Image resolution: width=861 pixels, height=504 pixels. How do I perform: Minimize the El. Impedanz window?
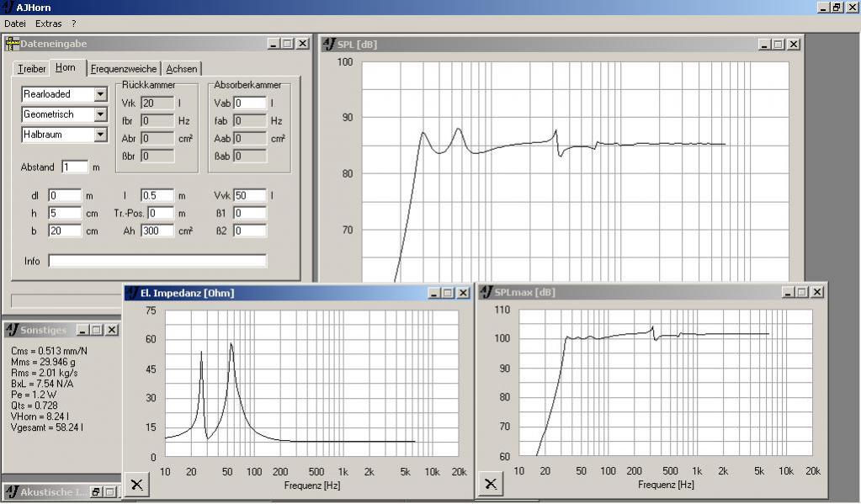pyautogui.click(x=434, y=293)
